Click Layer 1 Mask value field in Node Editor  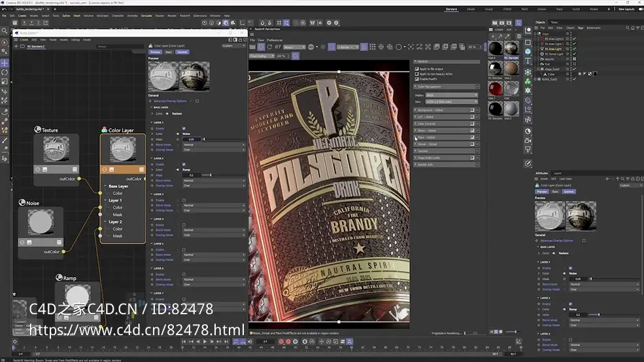[x=192, y=139]
